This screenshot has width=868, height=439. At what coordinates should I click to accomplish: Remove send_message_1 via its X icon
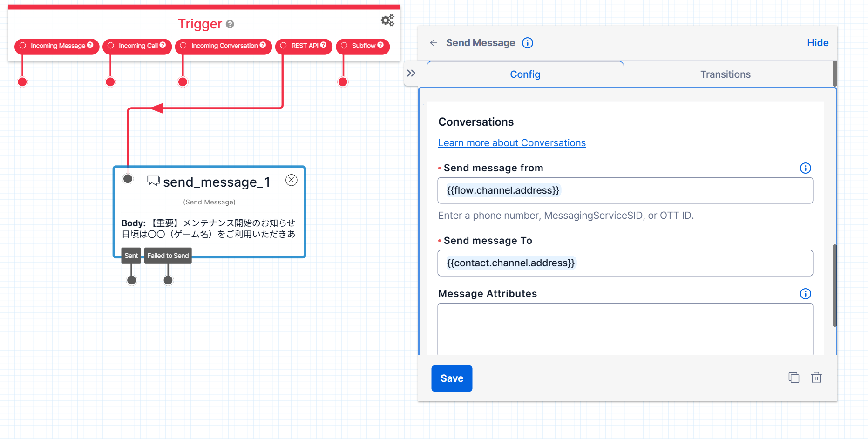click(291, 180)
